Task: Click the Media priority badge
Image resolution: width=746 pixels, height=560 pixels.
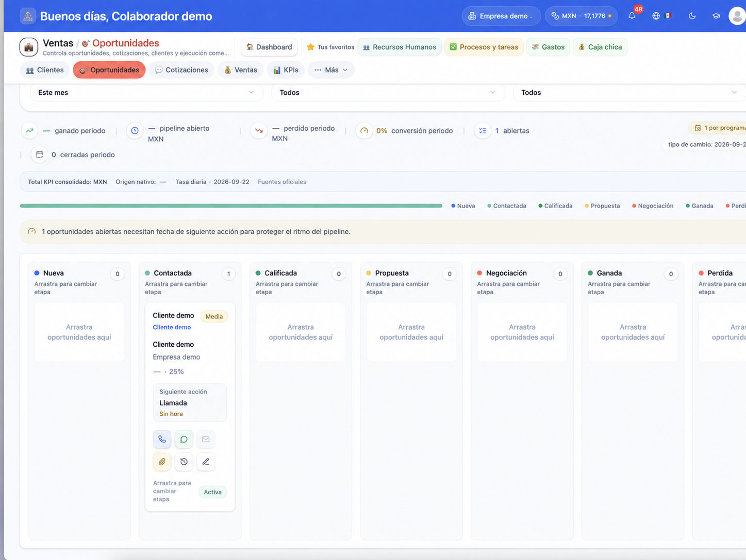Action: pyautogui.click(x=214, y=316)
